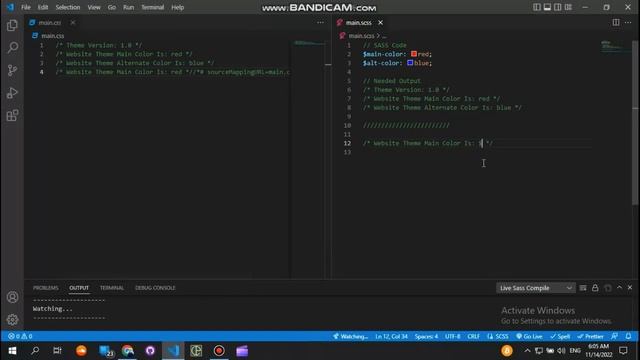Change indentation via Spaces: 4
This screenshot has height=360, width=640.
point(426,336)
